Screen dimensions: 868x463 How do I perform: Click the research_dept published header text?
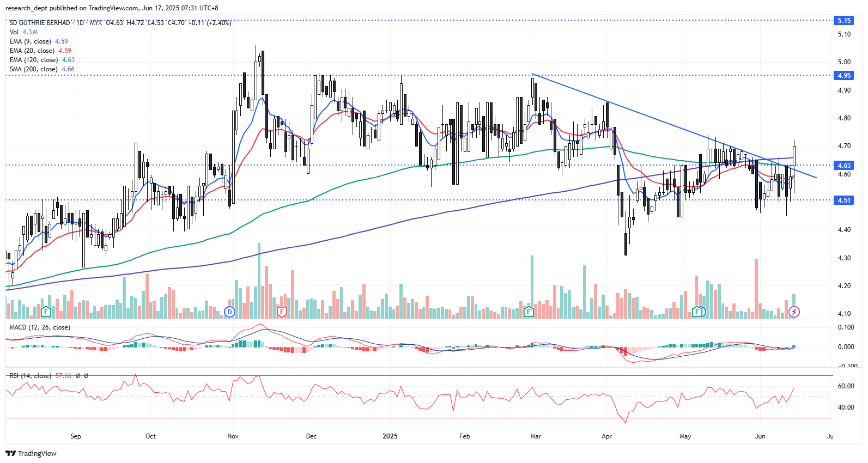click(112, 8)
